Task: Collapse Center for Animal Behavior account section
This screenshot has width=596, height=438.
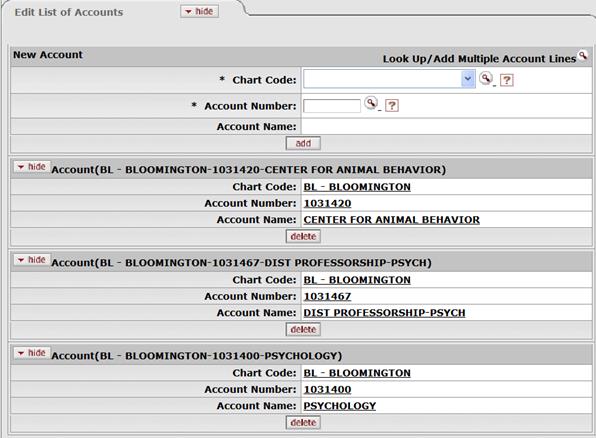Action: coord(32,167)
